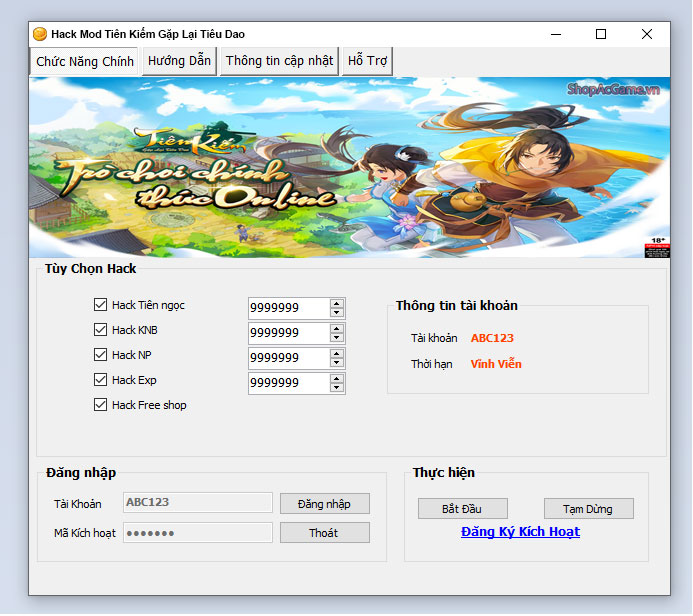
Task: Decrease the Hack Exp value with down arrow
Action: [337, 388]
